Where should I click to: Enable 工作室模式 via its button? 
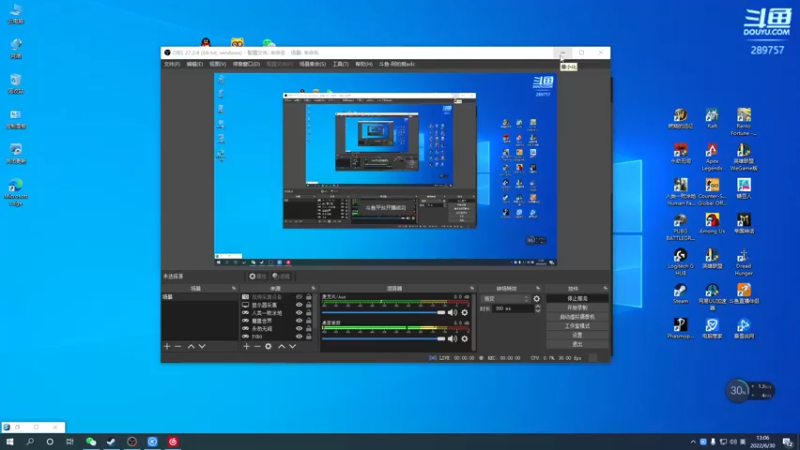tap(577, 326)
